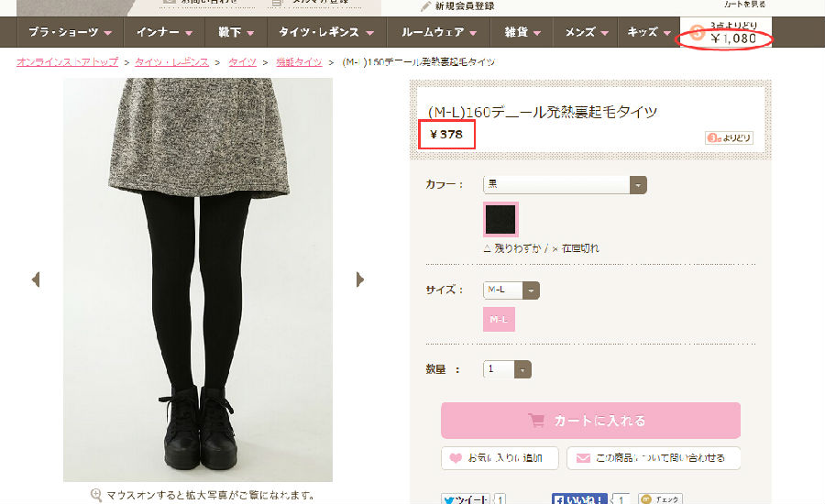Open the サイズ M-L dropdown
The height and width of the screenshot is (504, 825).
pos(511,290)
